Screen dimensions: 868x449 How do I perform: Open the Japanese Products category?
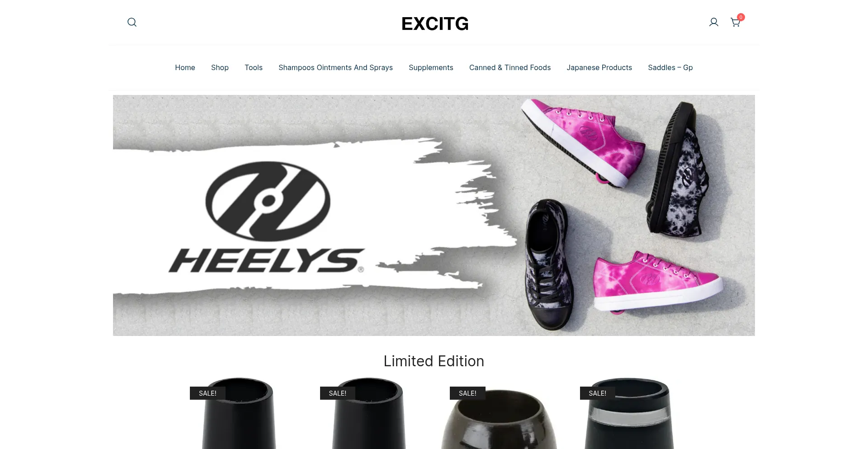coord(599,67)
